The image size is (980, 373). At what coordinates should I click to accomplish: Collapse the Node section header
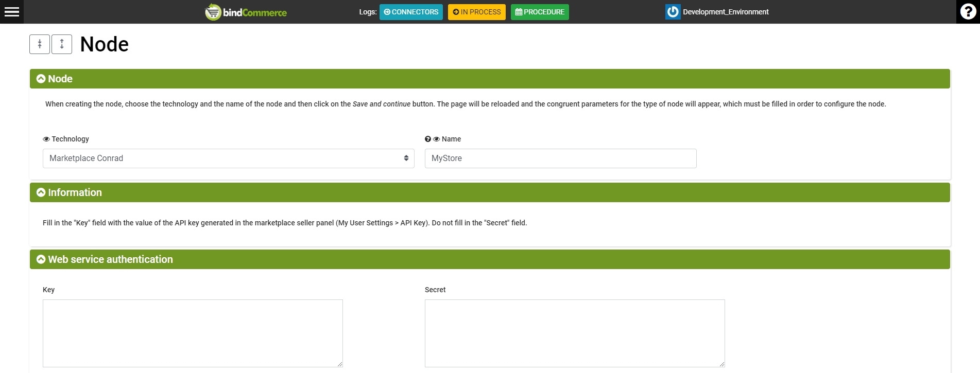click(41, 79)
